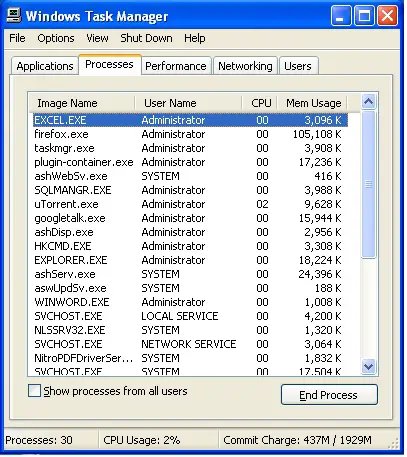Open the Options menu
Viewport: 407px width, 457px height.
(56, 38)
